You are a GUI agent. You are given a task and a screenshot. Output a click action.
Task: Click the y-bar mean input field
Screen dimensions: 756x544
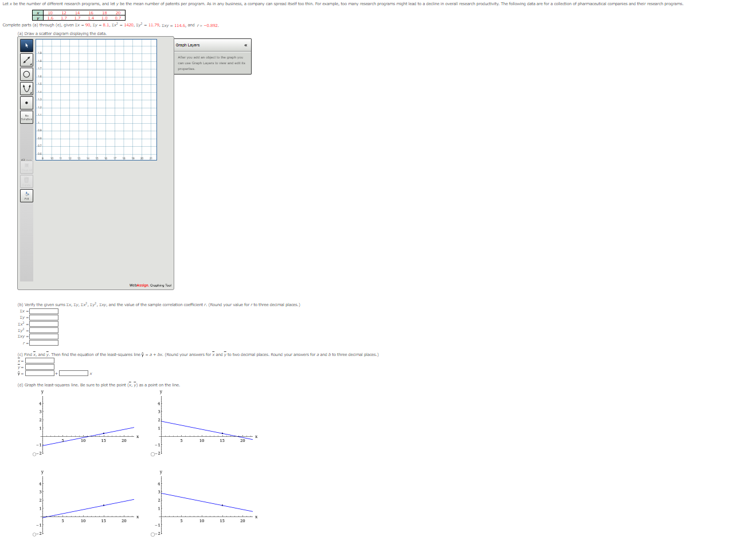pyautogui.click(x=40, y=367)
